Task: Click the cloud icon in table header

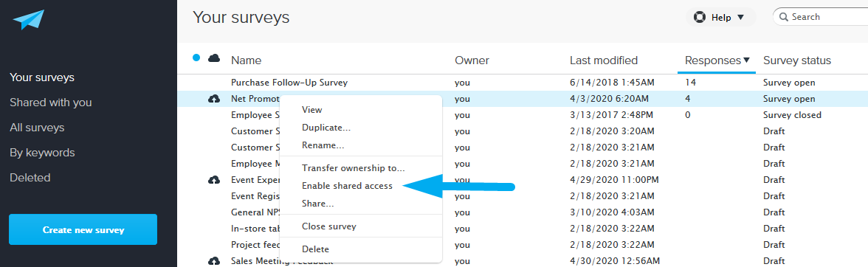Action: click(214, 58)
